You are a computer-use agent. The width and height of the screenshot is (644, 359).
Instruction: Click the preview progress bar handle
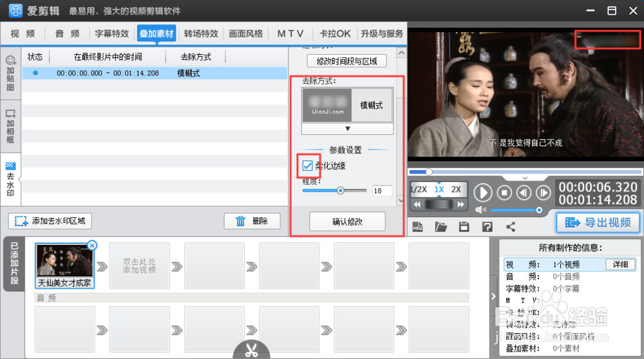click(429, 171)
